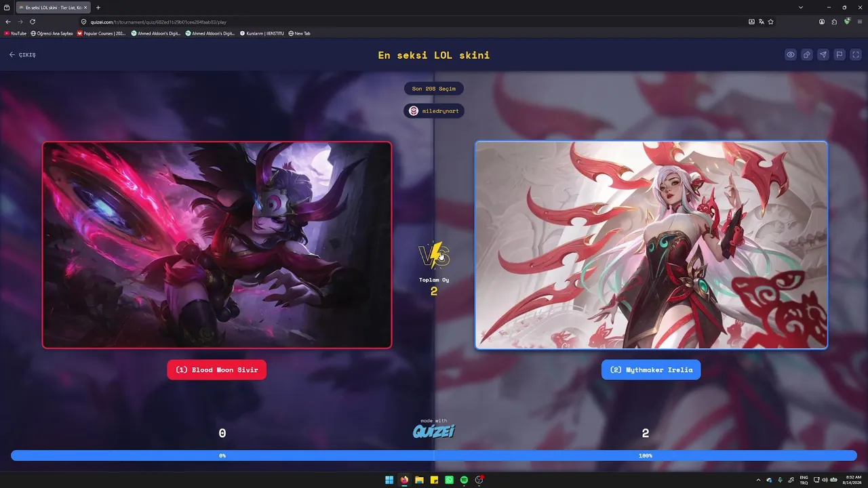Click the browser forward arrow

pos(20,22)
